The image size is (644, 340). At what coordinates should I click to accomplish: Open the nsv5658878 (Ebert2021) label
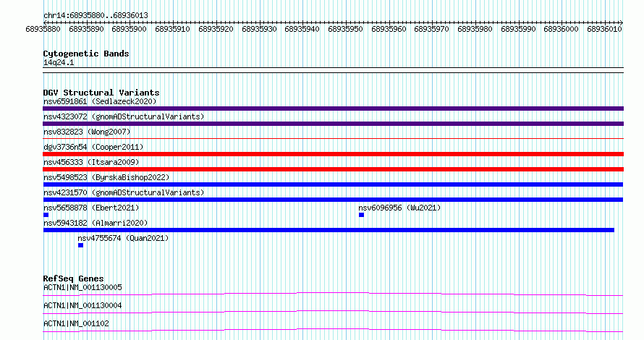[x=91, y=208]
